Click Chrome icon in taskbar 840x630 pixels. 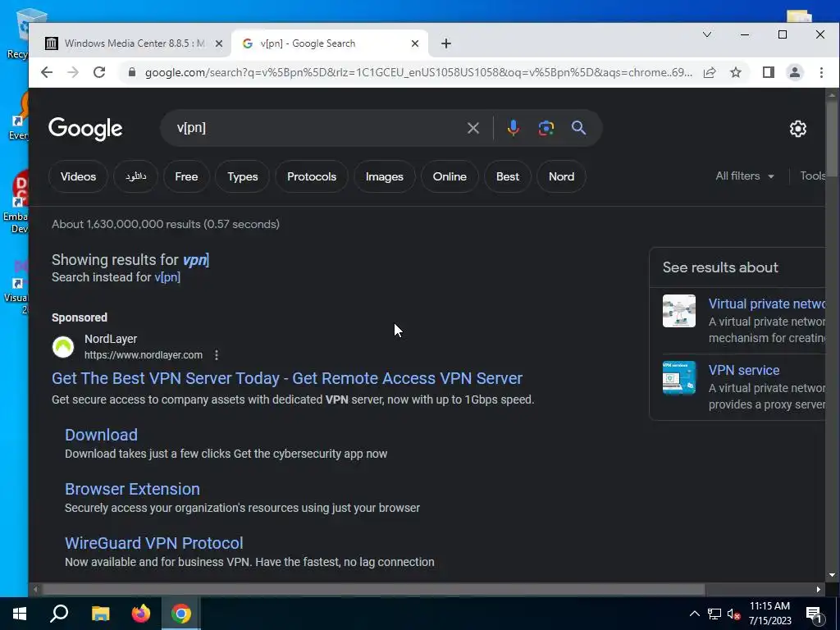(181, 614)
